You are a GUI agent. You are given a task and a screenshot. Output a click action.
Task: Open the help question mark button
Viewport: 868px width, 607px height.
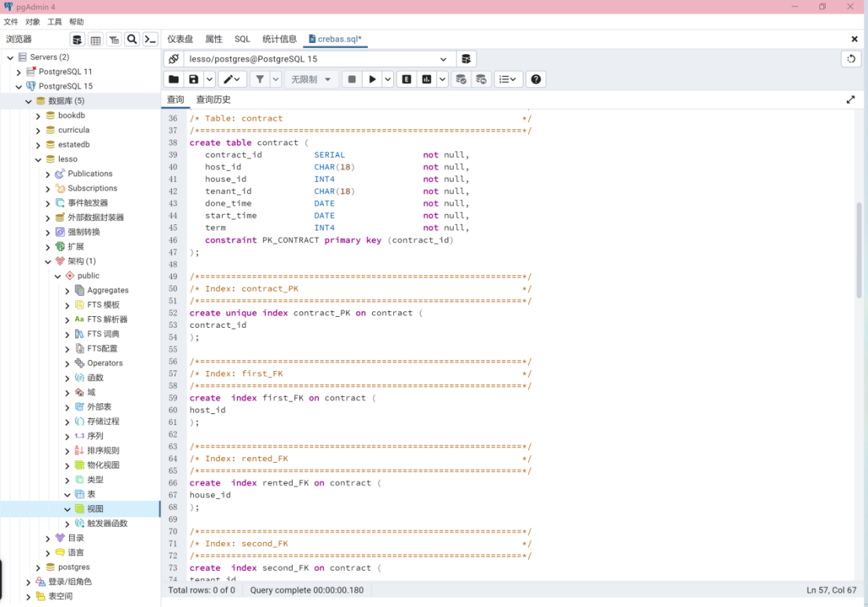tap(535, 79)
